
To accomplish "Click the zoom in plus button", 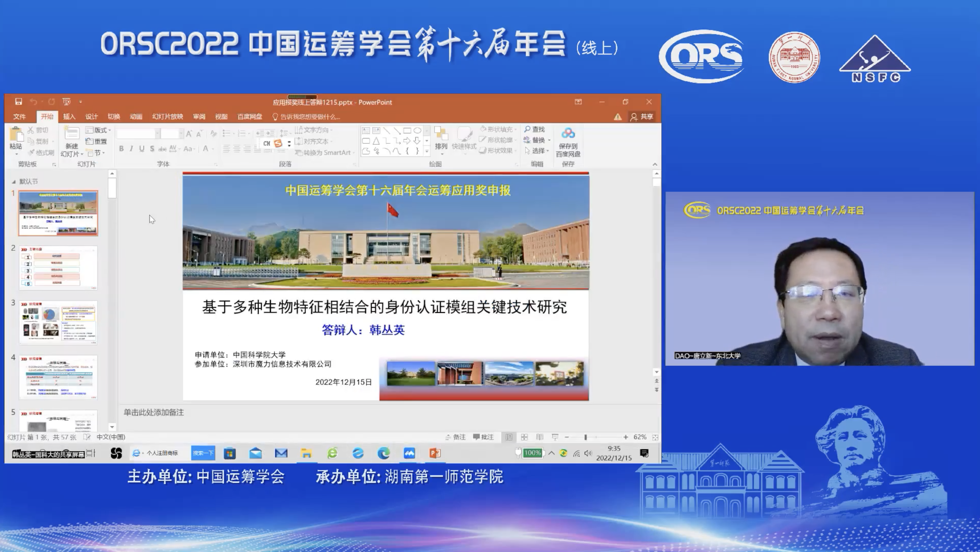I will point(626,437).
